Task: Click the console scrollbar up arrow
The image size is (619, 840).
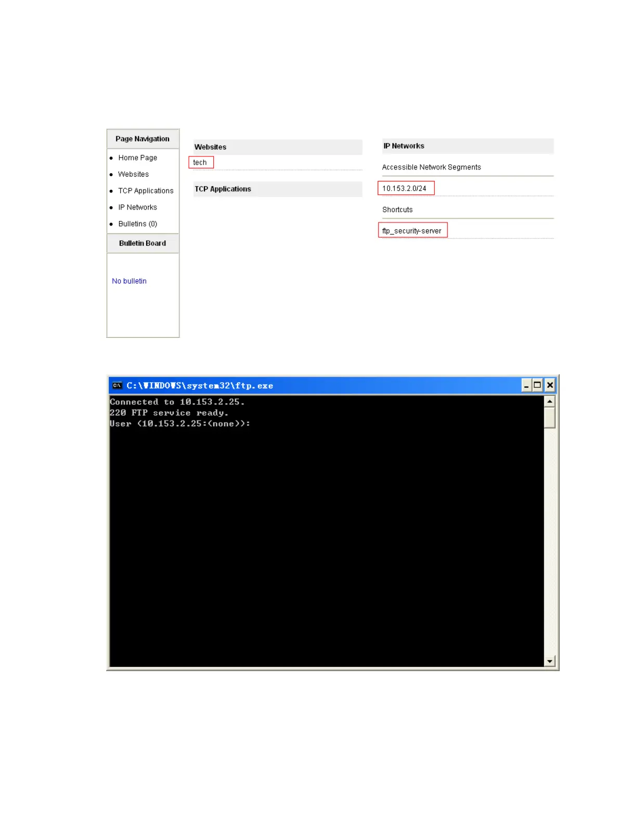Action: point(549,401)
